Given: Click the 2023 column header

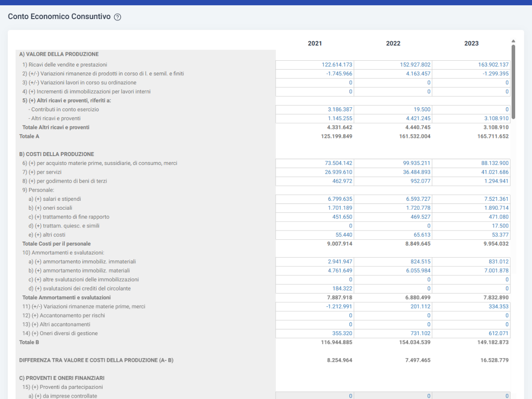Looking at the screenshot, I should (471, 43).
